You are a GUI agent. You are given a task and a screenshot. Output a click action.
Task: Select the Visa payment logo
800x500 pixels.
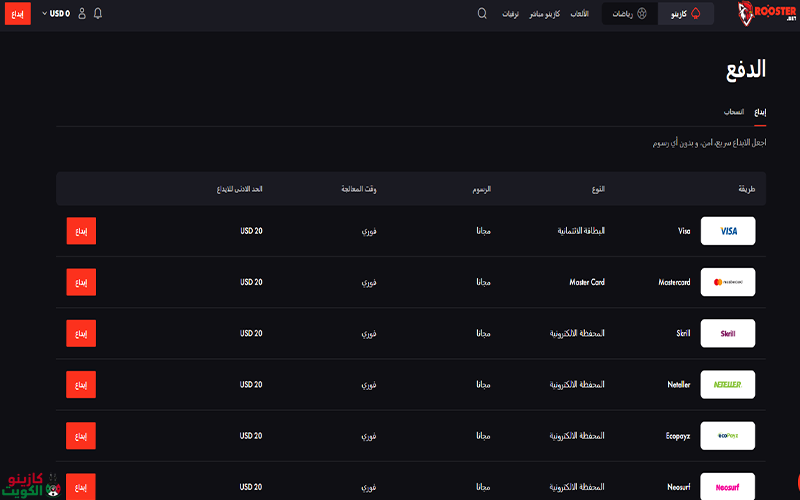[x=728, y=231]
